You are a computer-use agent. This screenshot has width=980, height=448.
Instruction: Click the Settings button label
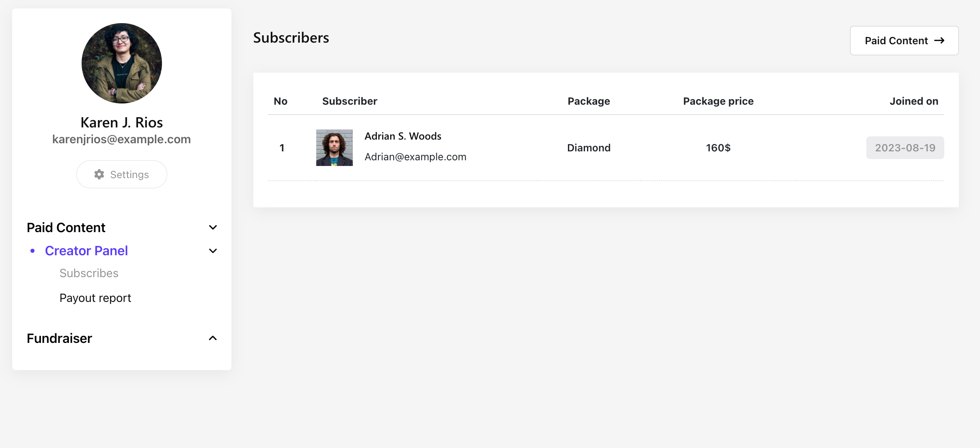(x=130, y=174)
